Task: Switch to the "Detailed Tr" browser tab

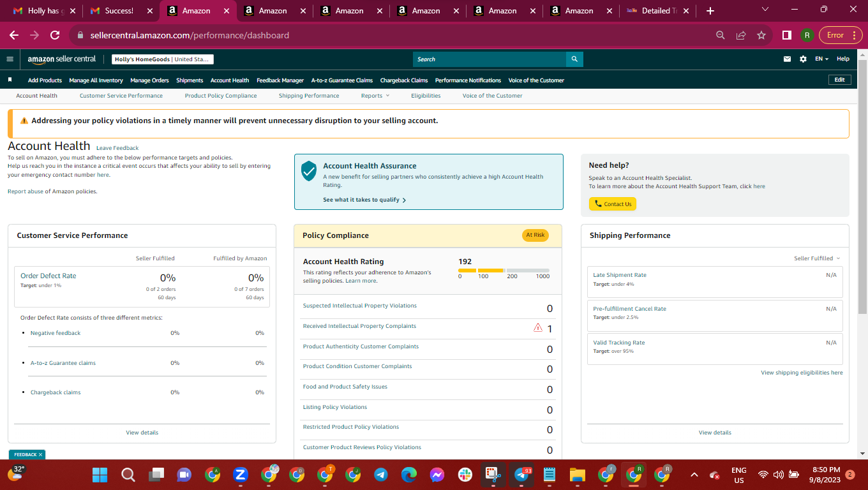Action: tap(657, 11)
